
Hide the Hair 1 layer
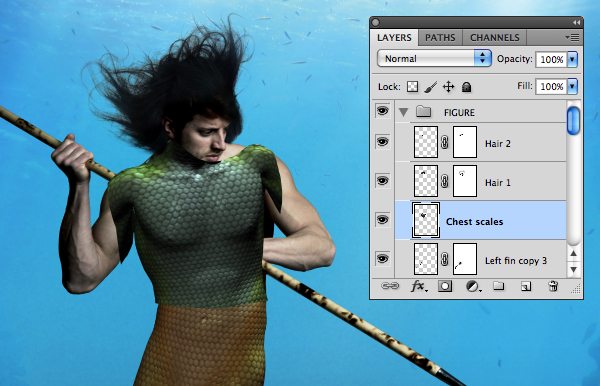coord(382,181)
